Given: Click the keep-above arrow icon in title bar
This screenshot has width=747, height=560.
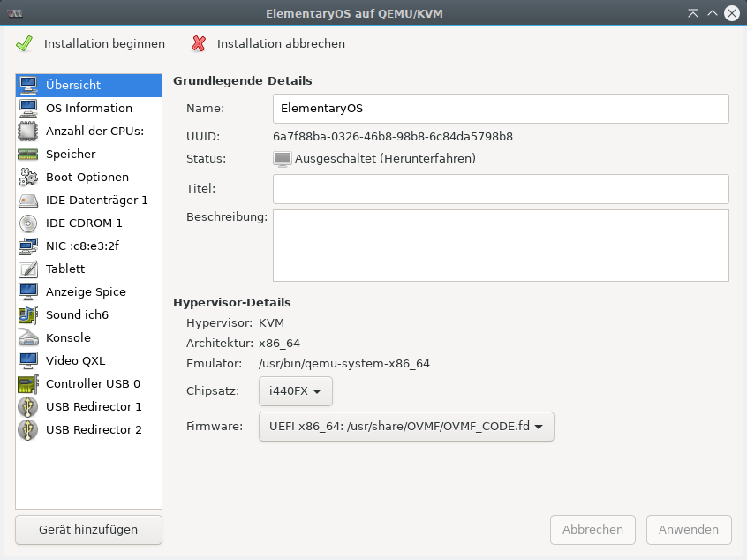Looking at the screenshot, I should tap(693, 13).
